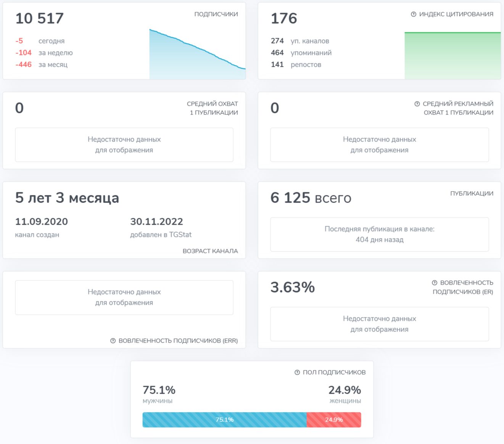Click the 6 125 всего publications total

point(311,198)
